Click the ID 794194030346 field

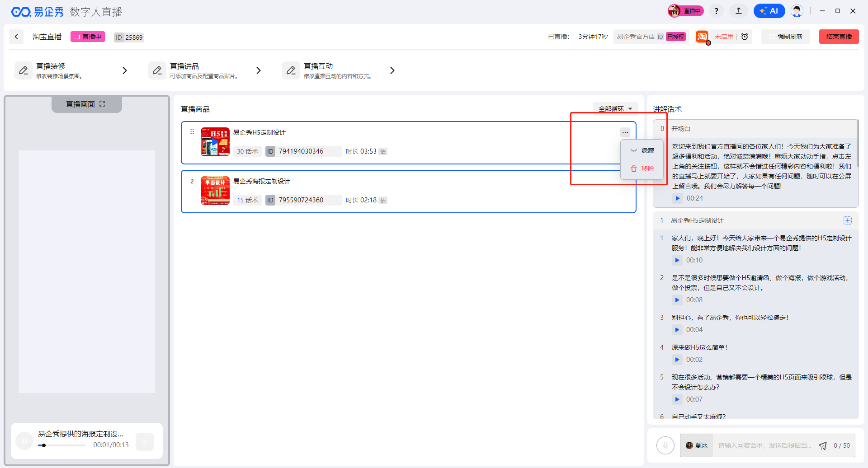[x=303, y=151]
